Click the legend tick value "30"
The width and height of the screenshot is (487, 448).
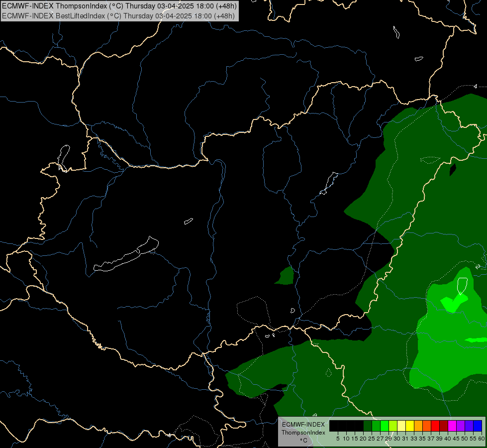coord(397,439)
